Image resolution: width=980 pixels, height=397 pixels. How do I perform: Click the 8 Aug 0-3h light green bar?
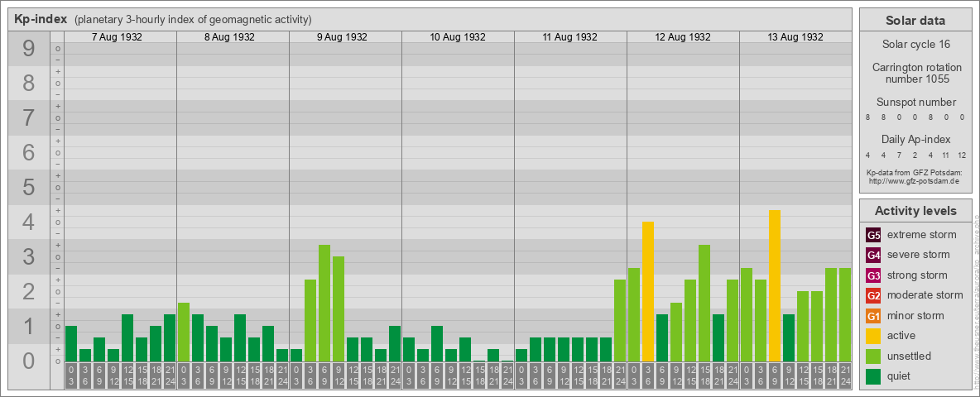(184, 332)
